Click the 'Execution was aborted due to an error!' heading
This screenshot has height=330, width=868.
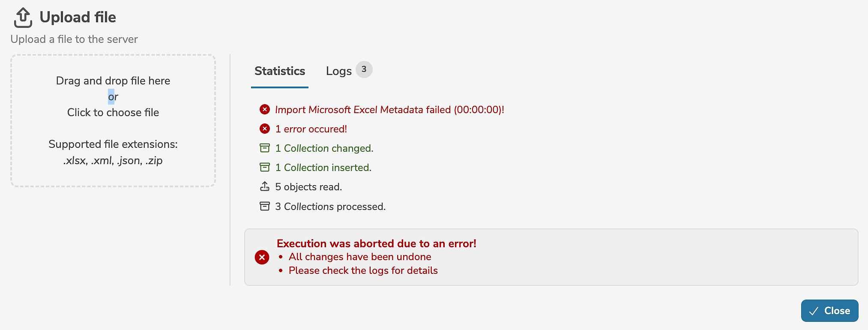pyautogui.click(x=377, y=243)
